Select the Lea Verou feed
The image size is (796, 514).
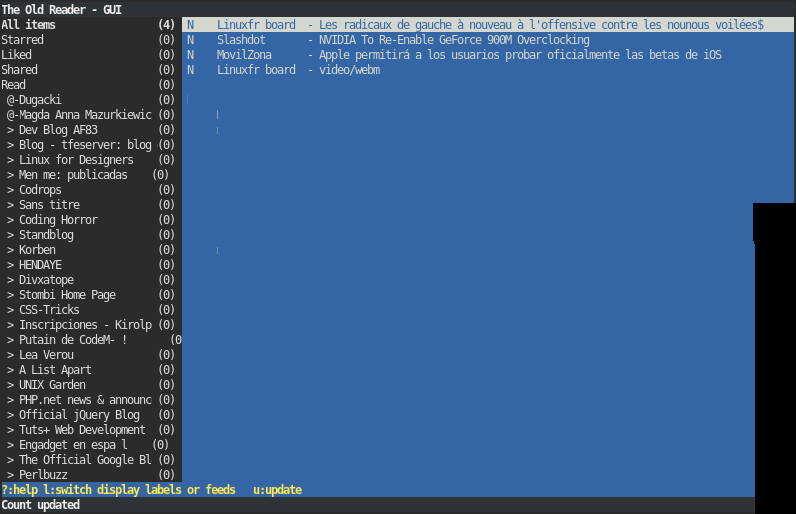coord(90,355)
